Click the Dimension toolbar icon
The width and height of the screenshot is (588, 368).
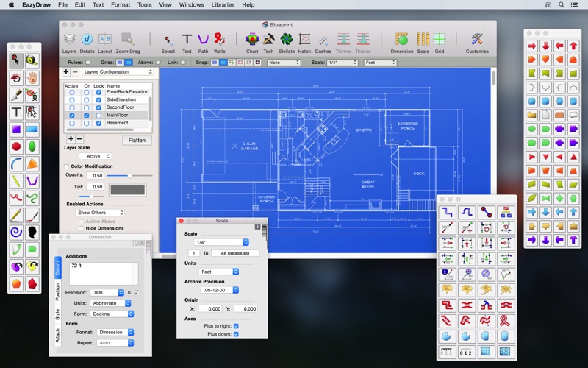point(402,40)
